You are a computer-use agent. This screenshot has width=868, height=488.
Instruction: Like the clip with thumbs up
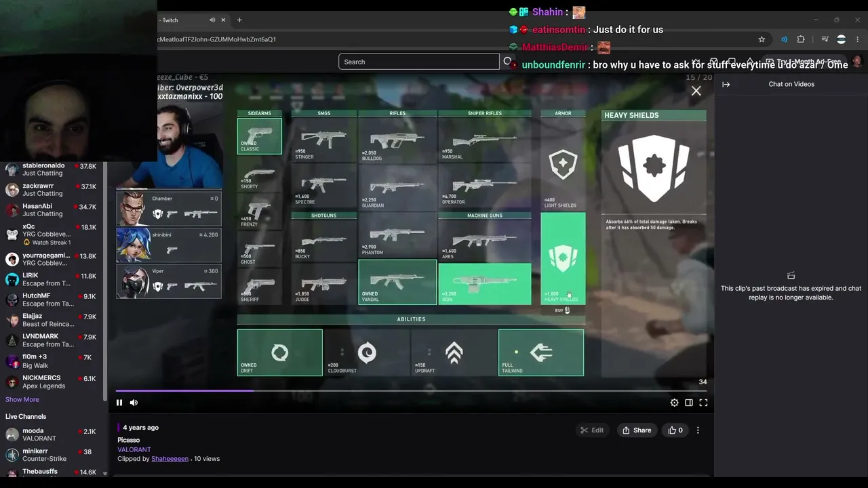(675, 430)
